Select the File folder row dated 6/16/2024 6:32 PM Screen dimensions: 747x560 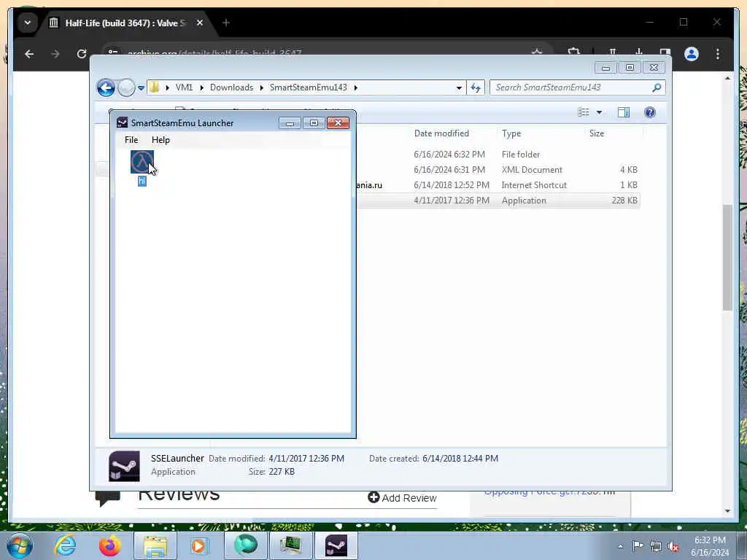click(498, 155)
